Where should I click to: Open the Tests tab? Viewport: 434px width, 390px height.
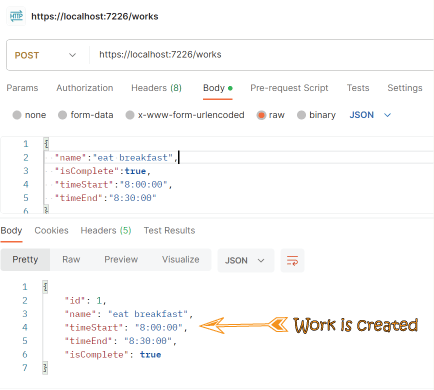click(358, 88)
